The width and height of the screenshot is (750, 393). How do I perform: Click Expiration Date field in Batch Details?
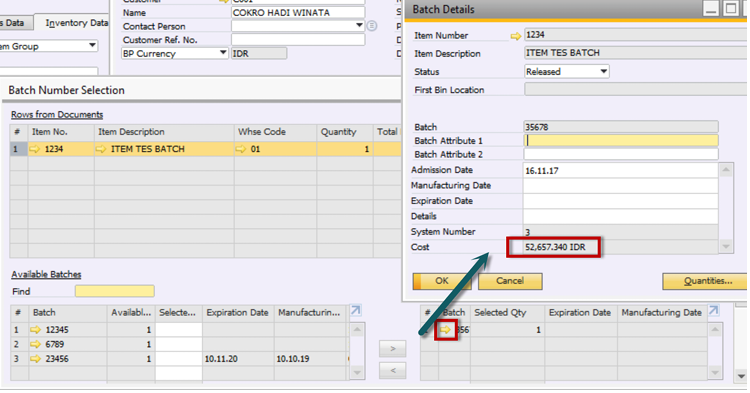(x=620, y=201)
